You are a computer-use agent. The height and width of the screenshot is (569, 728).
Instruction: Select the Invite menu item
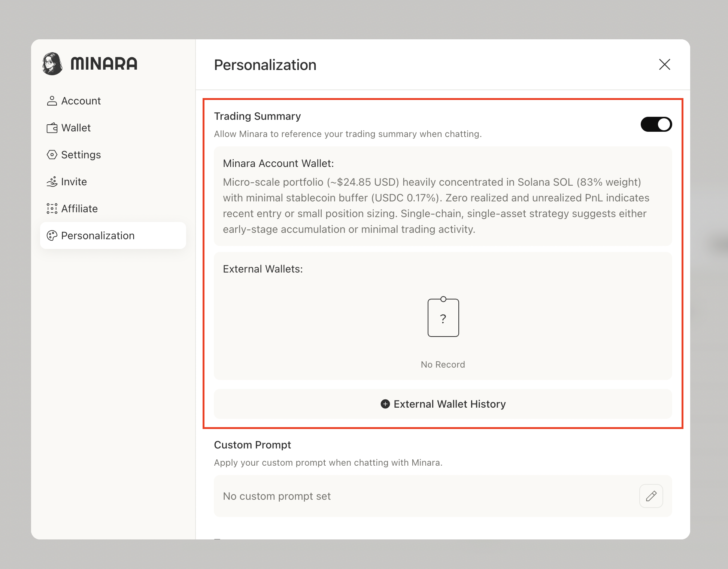74,182
